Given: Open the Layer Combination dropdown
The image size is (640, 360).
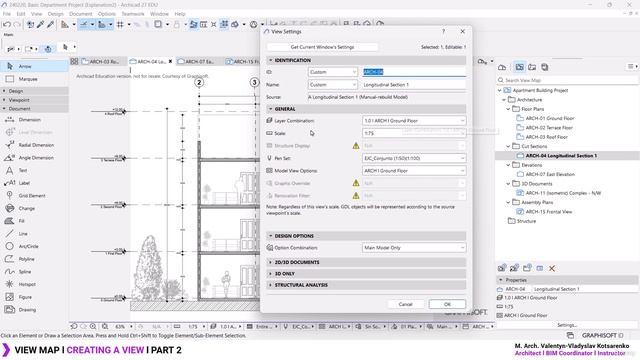Looking at the screenshot, I should click(x=414, y=121).
